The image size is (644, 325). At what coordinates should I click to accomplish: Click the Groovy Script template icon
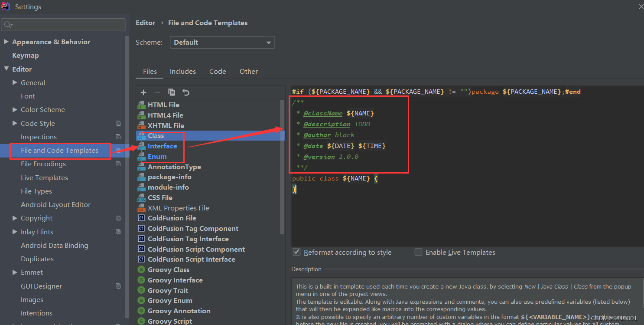coord(141,322)
